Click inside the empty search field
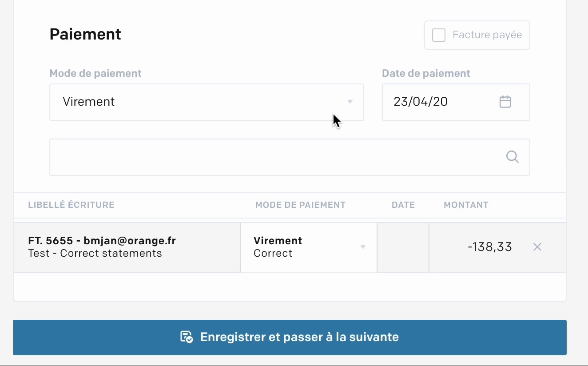This screenshot has height=366, width=588. point(289,157)
